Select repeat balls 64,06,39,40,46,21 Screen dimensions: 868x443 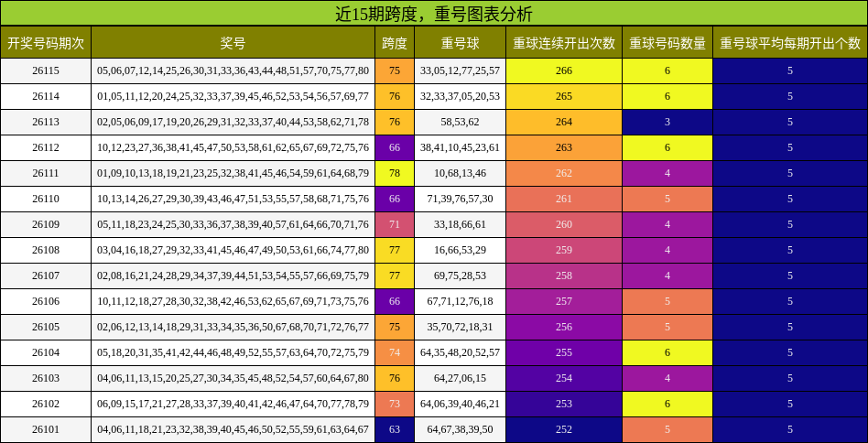point(460,404)
